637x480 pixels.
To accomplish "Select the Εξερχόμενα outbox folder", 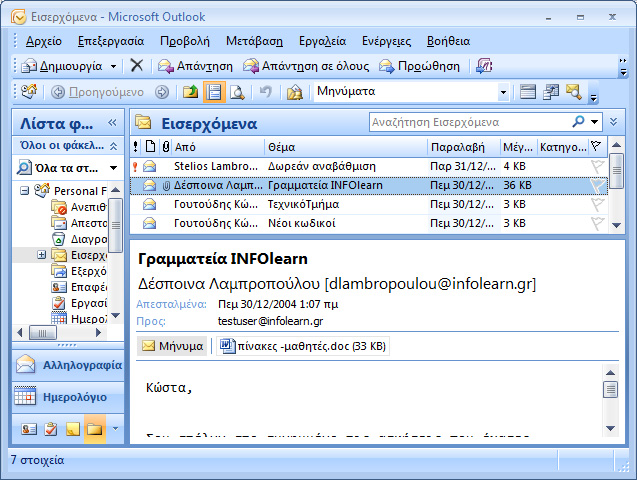I will pyautogui.click(x=79, y=271).
